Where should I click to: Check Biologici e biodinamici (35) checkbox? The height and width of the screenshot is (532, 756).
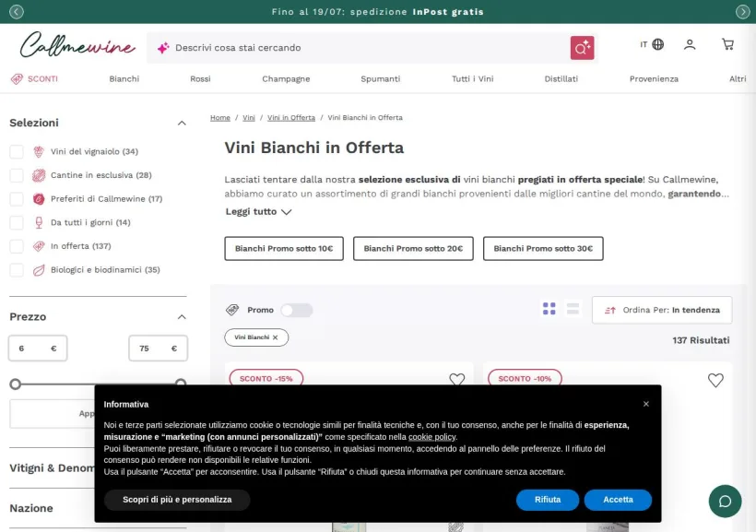[x=17, y=269]
